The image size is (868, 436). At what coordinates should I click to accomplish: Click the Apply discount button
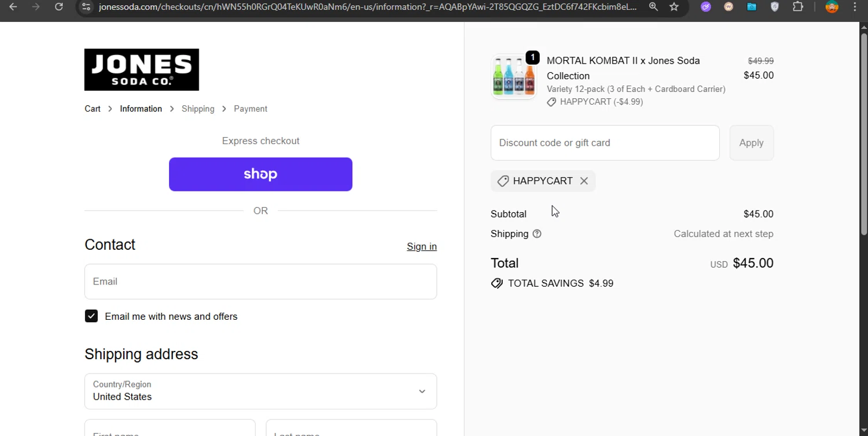point(751,143)
